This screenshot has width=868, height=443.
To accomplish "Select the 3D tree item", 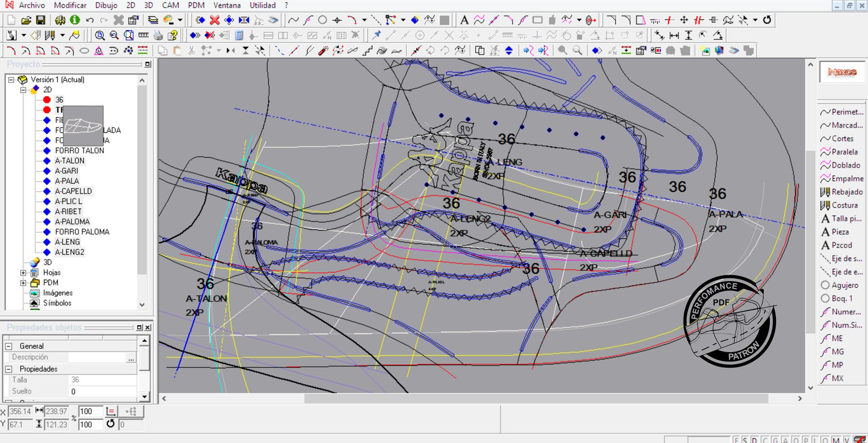I will (47, 262).
